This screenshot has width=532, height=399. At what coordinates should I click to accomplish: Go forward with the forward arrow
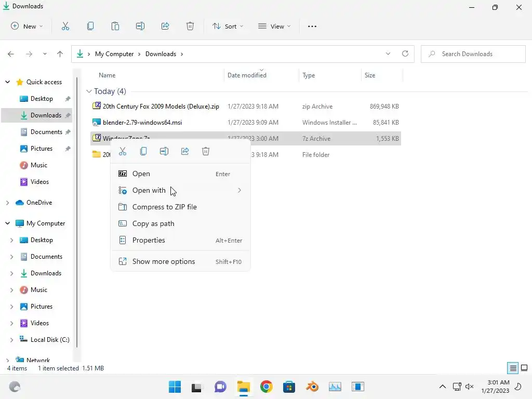pyautogui.click(x=29, y=54)
